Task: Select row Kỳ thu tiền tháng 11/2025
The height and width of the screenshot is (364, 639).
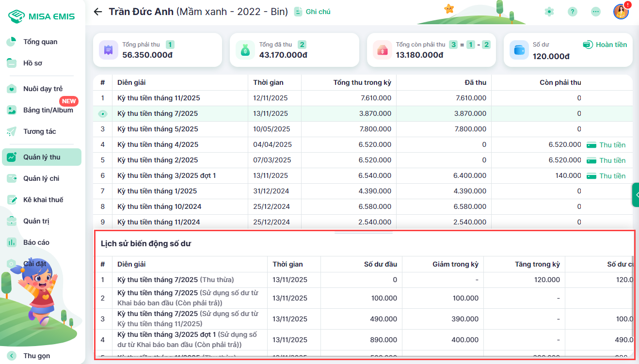Action: (159, 98)
